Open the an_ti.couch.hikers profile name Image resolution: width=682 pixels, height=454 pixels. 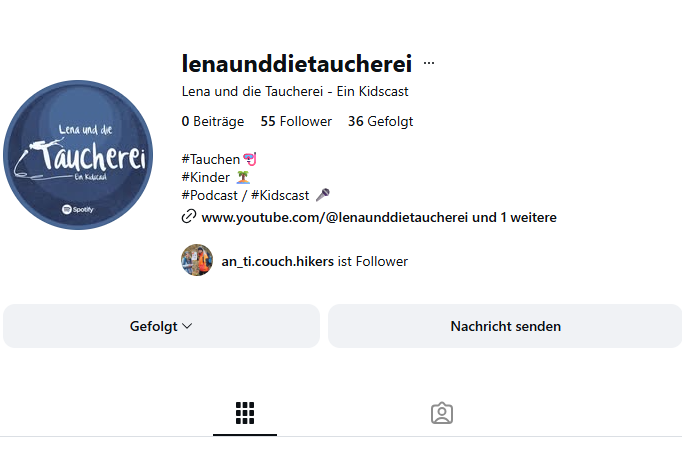point(277,261)
